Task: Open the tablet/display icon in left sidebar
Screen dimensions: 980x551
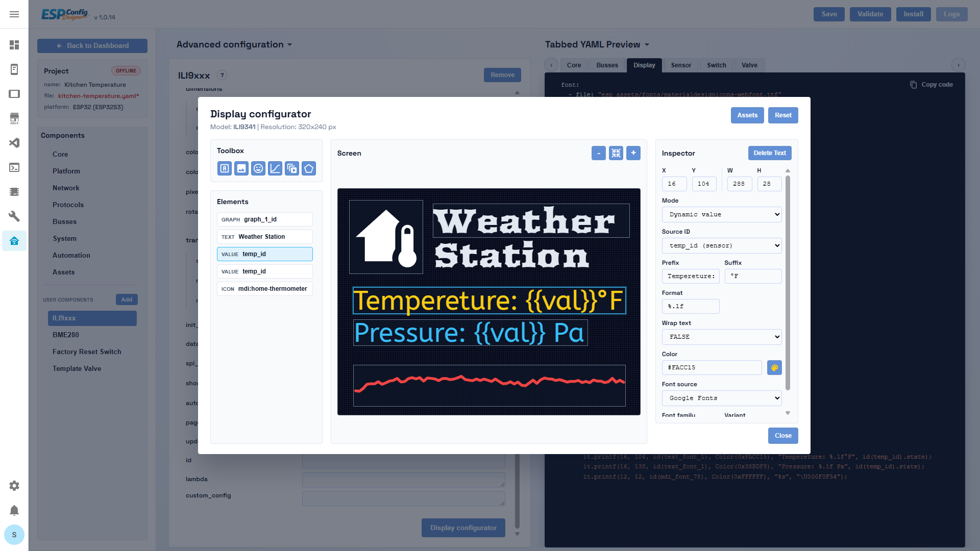Action: coord(14,94)
